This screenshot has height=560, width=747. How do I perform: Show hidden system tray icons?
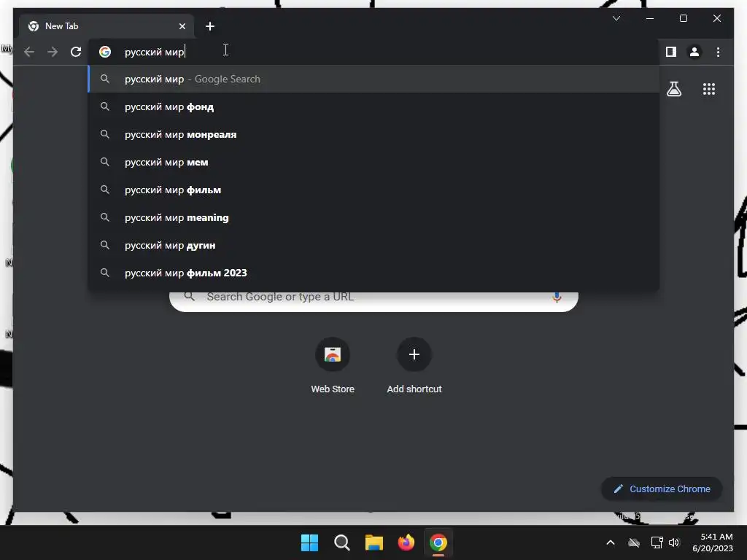(611, 542)
